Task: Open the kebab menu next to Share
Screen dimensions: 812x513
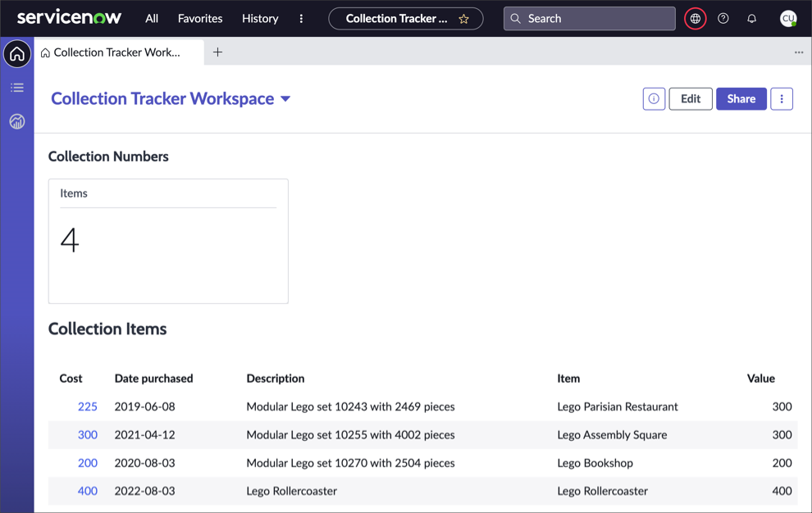Action: pos(781,98)
